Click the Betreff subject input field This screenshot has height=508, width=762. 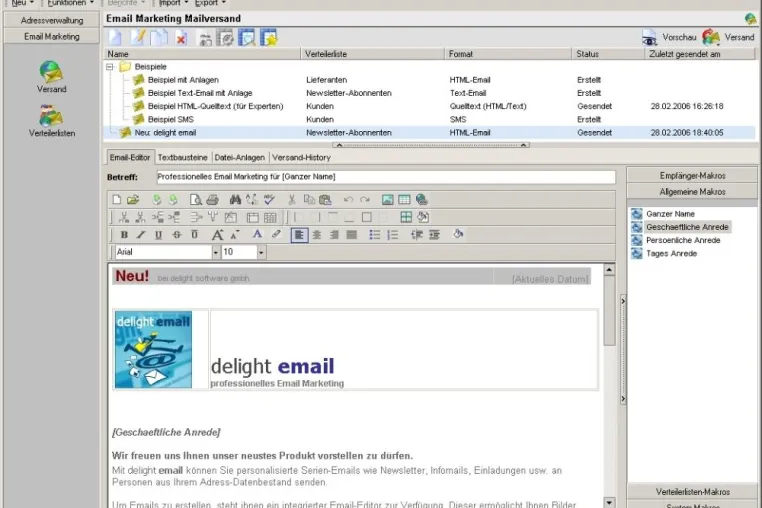pos(386,177)
